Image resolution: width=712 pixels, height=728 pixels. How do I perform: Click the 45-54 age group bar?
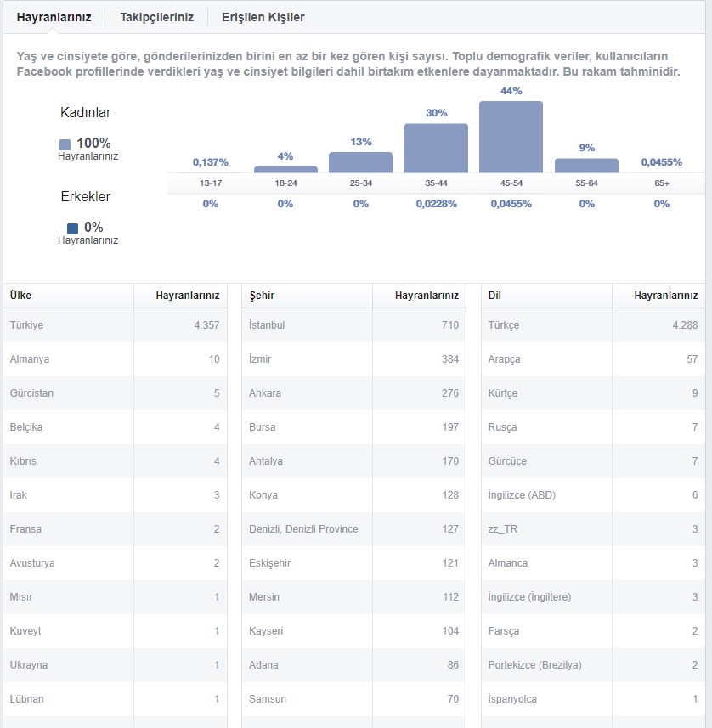[511, 137]
